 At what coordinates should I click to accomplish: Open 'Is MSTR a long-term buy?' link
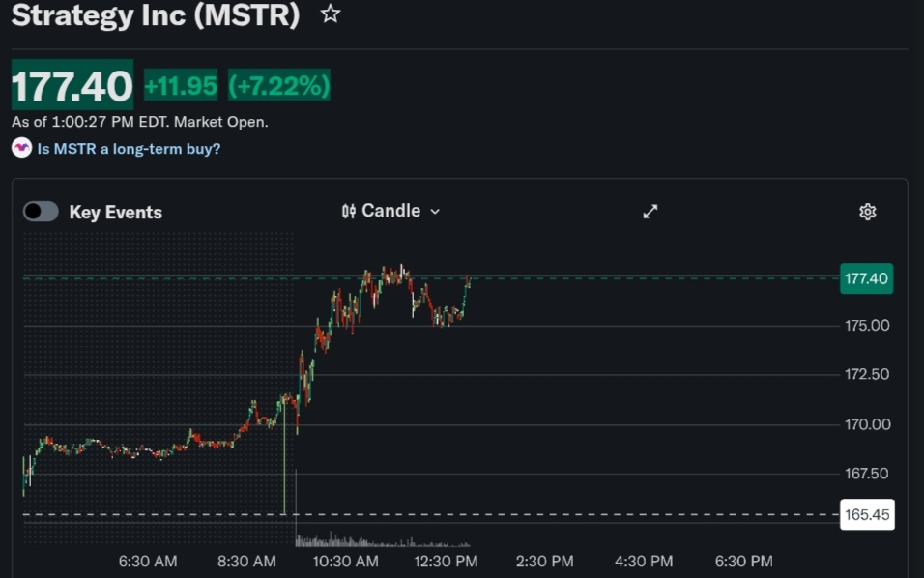tap(129, 149)
